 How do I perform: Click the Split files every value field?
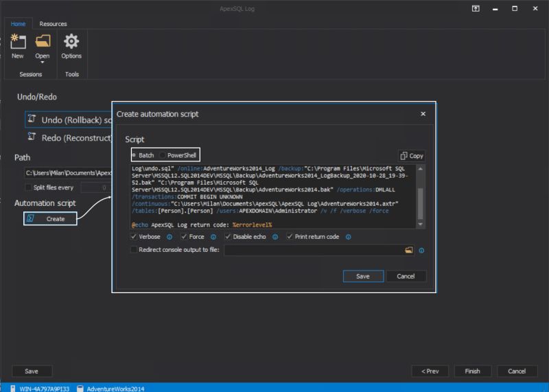point(96,187)
